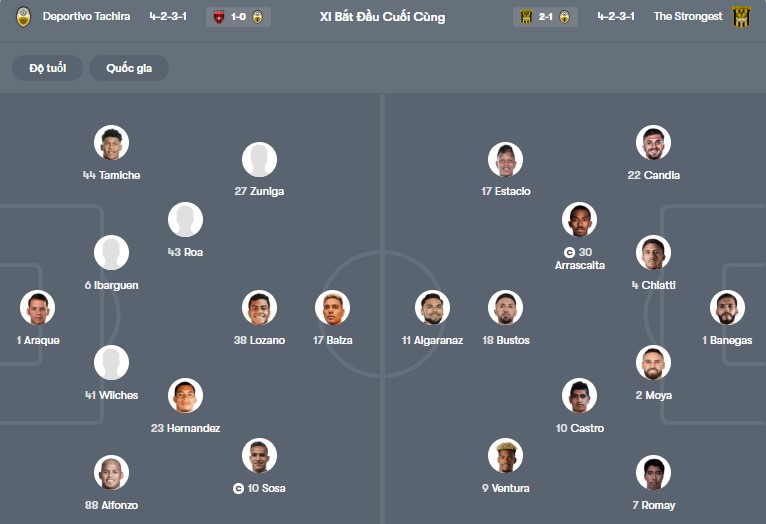Click The Strongest team crest
The height and width of the screenshot is (524, 766).
click(741, 17)
